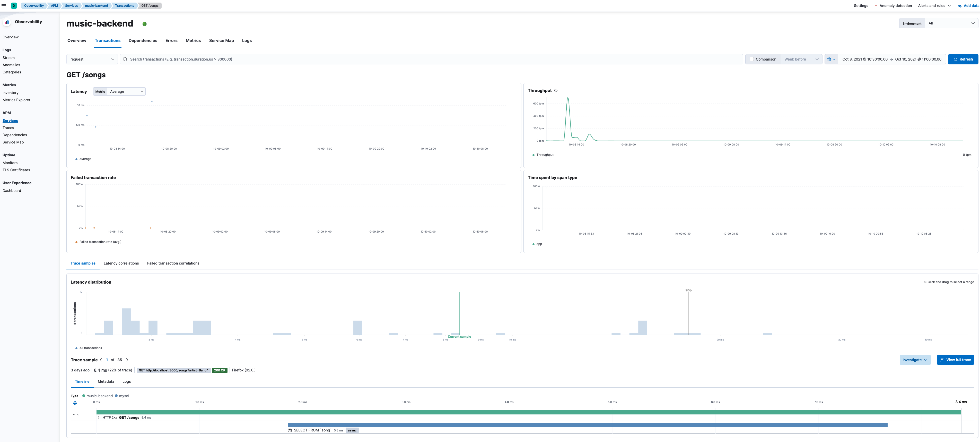This screenshot has width=980, height=442.
Task: Click the SELECT FROM song span bar
Action: (x=587, y=425)
